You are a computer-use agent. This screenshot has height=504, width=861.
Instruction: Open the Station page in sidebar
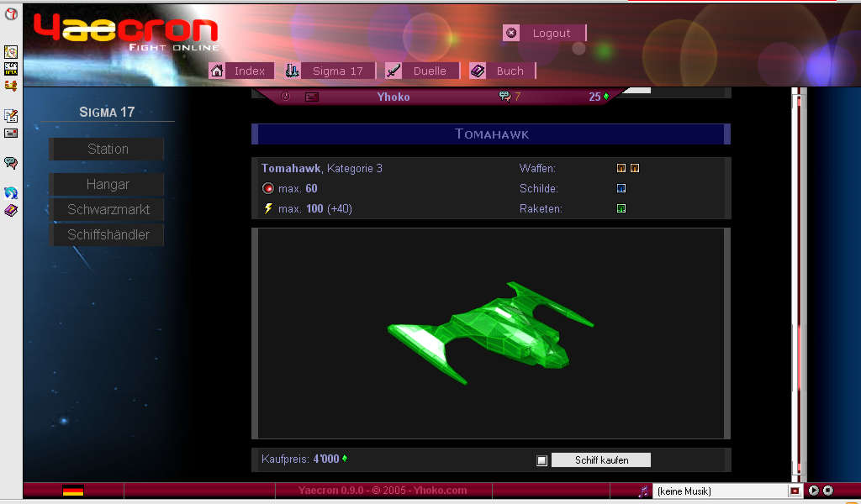click(x=108, y=150)
